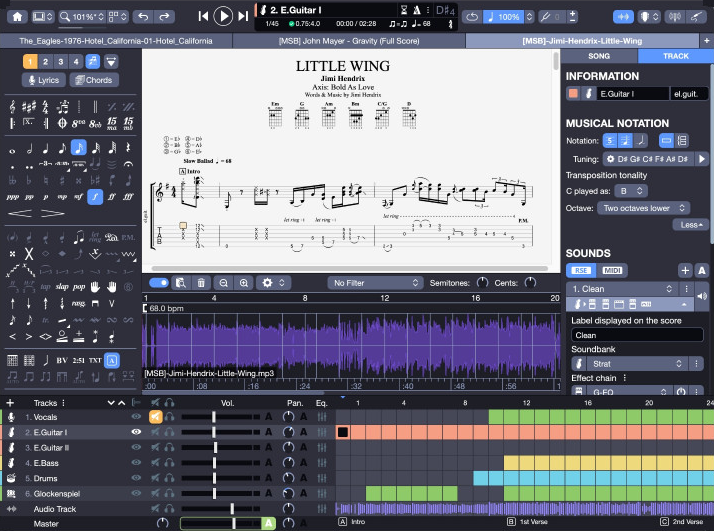Switch sound engine to RSE
The image size is (714, 531).
tap(581, 271)
